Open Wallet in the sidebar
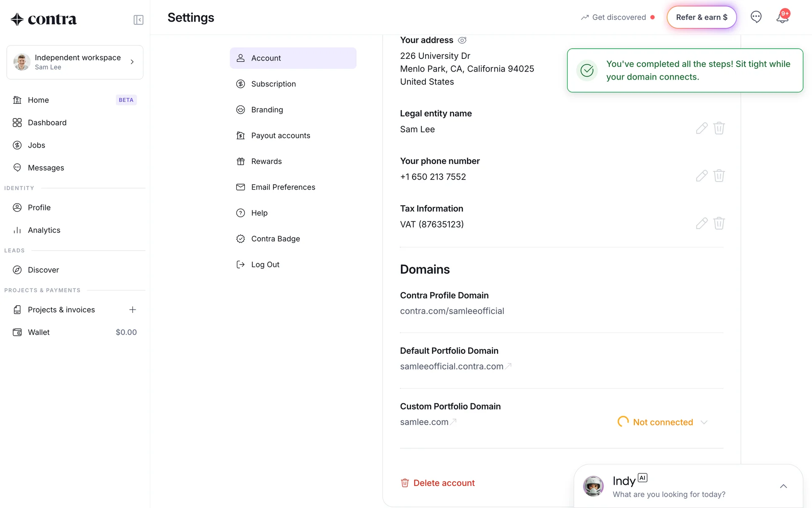 (x=39, y=332)
